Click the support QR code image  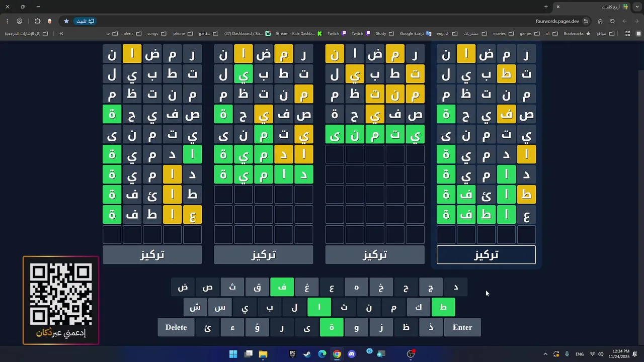(x=61, y=295)
